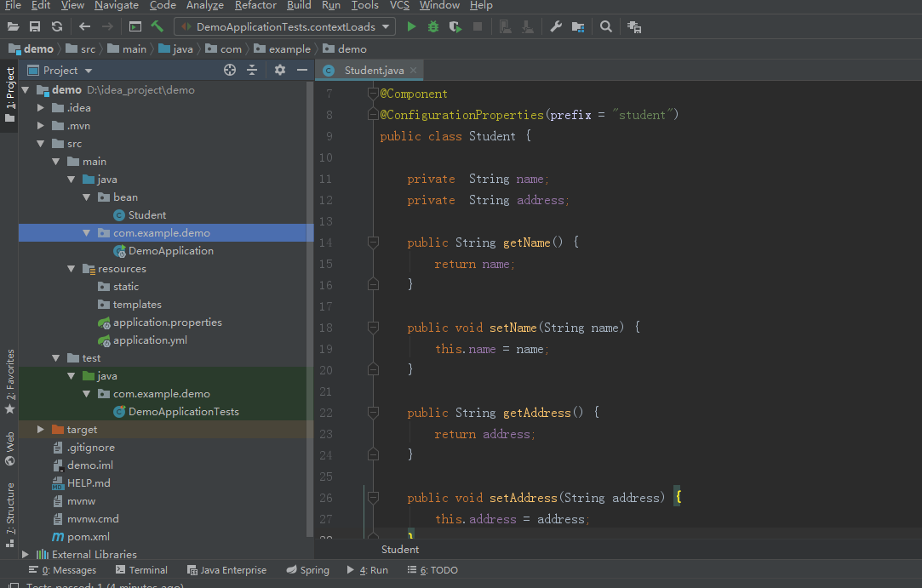Open the 0: Messages tool window
Image resolution: width=922 pixels, height=588 pixels.
click(62, 570)
